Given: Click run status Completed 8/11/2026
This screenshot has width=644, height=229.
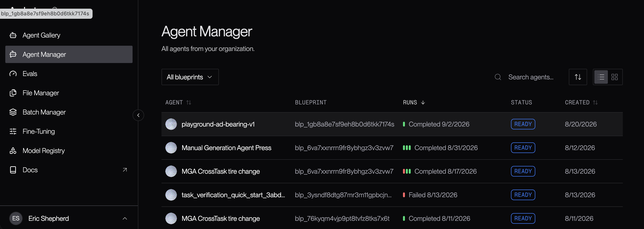Looking at the screenshot, I should pos(439,218).
